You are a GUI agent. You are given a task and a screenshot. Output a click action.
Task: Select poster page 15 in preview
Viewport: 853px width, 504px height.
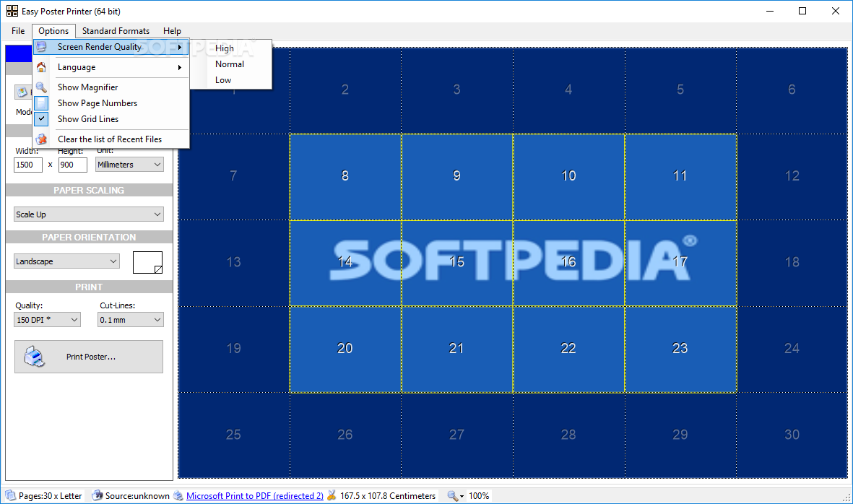click(x=457, y=263)
